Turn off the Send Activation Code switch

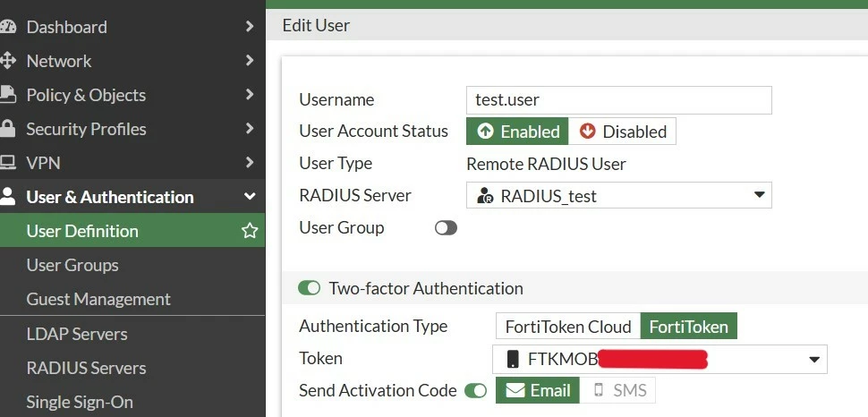pos(475,390)
